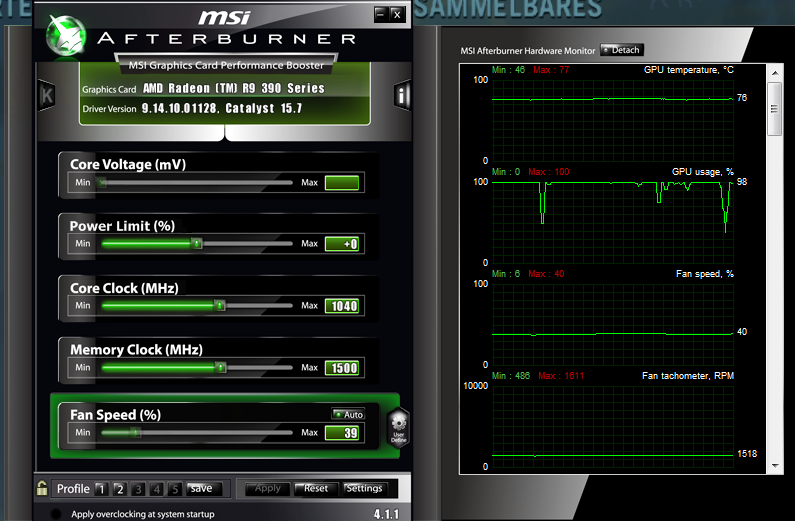Screen dimensions: 795x521
Task: Click the GPU usage graph
Action: [612, 222]
